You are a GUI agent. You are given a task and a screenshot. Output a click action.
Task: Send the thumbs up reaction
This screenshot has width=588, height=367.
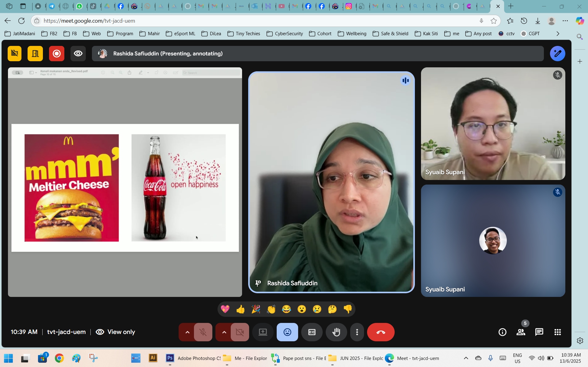241,309
